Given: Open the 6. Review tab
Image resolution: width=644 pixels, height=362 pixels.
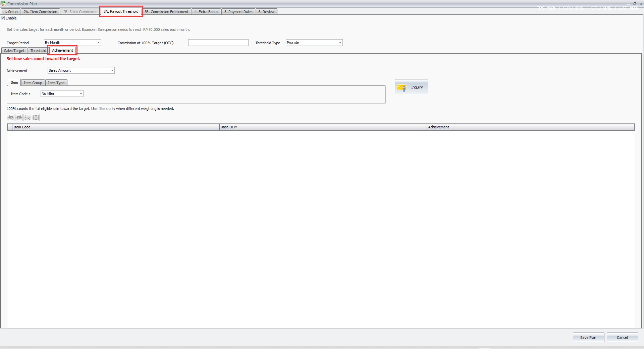Looking at the screenshot, I should (266, 12).
